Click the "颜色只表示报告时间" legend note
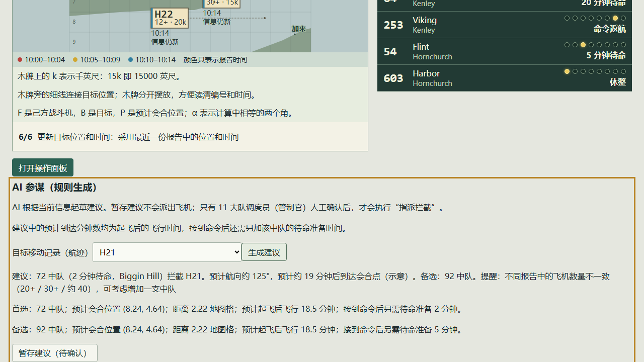The height and width of the screenshot is (362, 644). (215, 60)
